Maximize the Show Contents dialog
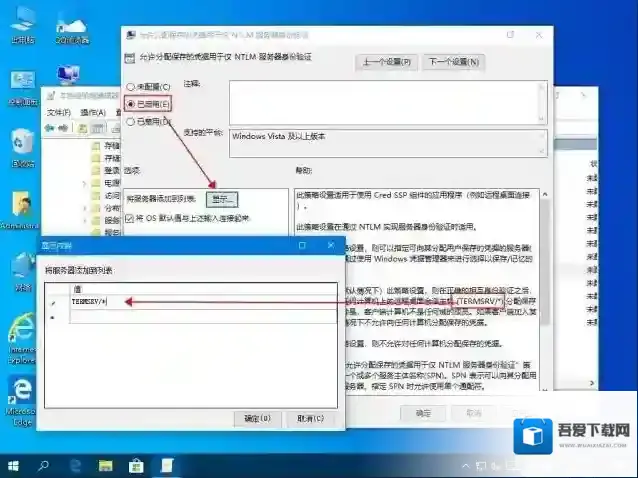Image resolution: width=638 pixels, height=478 pixels. click(x=302, y=245)
